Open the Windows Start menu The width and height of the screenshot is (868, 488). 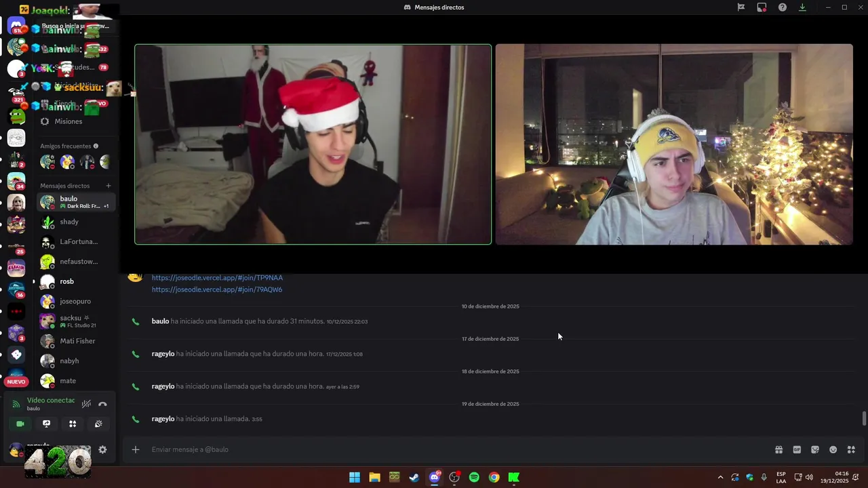coord(355,477)
